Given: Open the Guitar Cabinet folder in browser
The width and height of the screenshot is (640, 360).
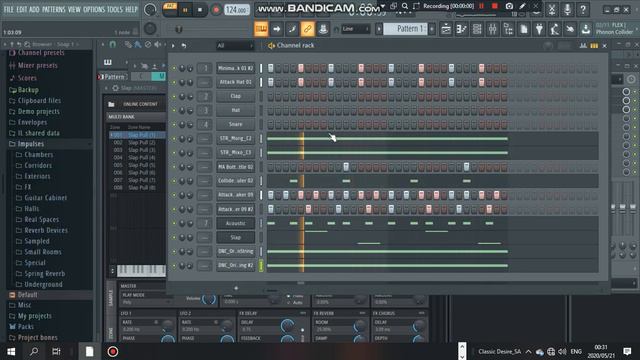Looking at the screenshot, I should coord(45,198).
